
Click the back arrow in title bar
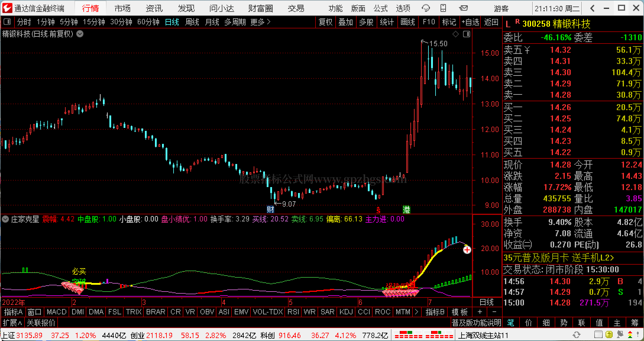[x=592, y=8]
